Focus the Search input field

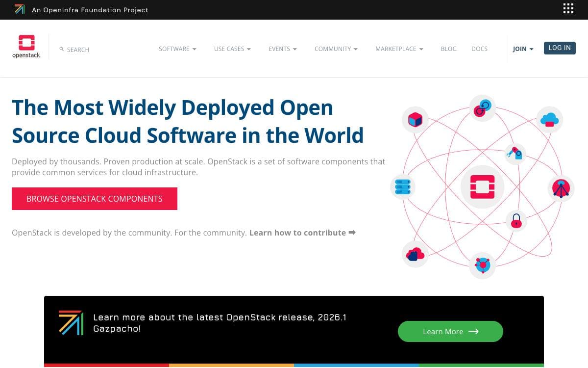click(x=78, y=50)
